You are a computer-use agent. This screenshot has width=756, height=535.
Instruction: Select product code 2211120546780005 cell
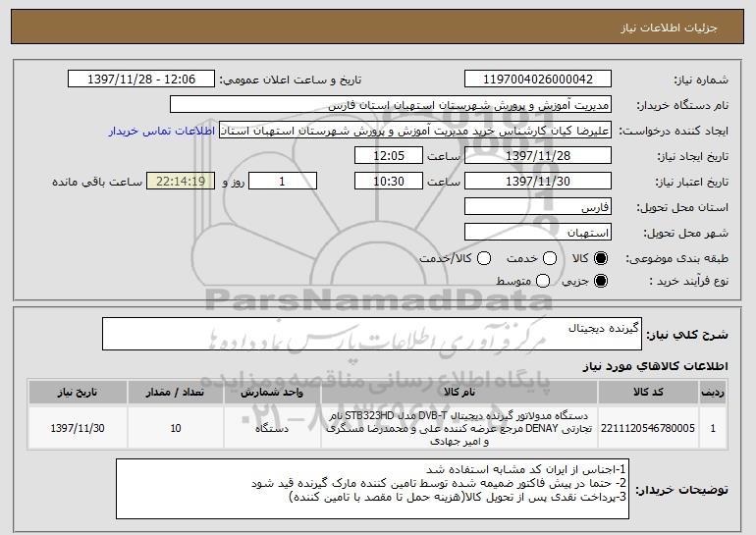coord(648,428)
